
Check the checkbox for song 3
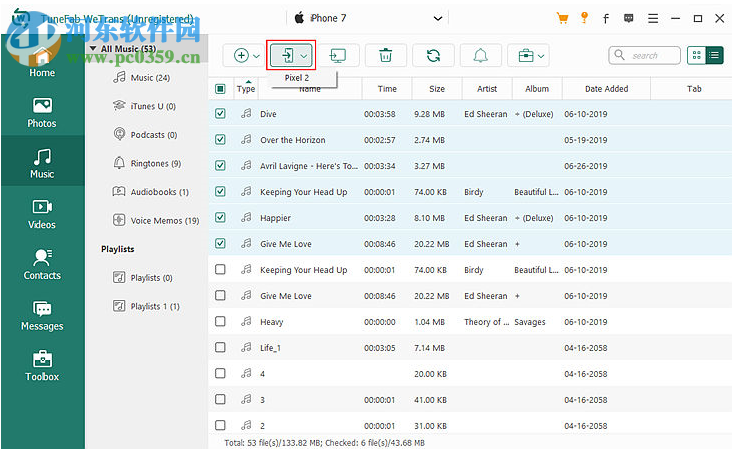[220, 400]
